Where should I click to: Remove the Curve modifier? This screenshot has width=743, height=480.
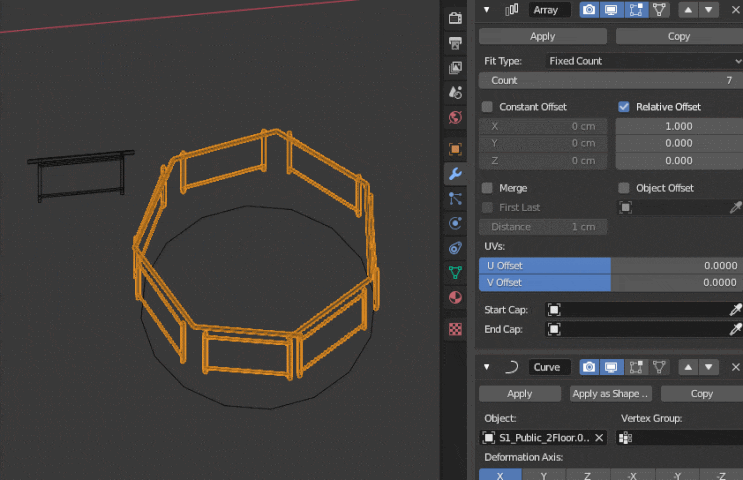click(735, 367)
